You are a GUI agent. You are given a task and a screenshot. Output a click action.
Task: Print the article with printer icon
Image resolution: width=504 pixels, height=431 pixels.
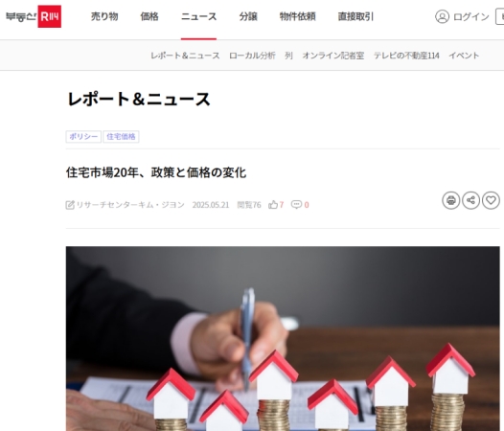[x=451, y=200]
